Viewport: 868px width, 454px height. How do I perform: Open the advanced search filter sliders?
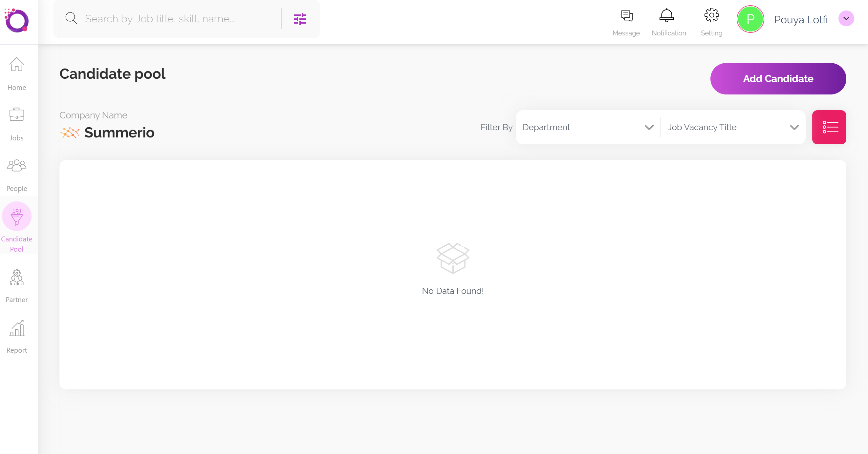[299, 19]
